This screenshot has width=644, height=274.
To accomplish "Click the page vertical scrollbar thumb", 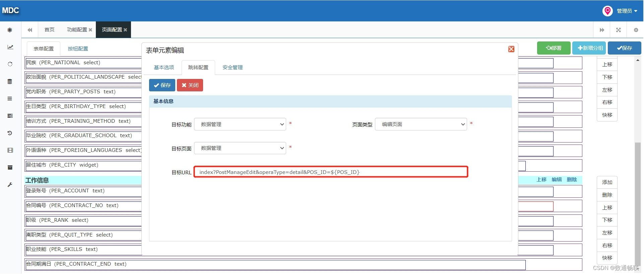I will click(x=638, y=204).
